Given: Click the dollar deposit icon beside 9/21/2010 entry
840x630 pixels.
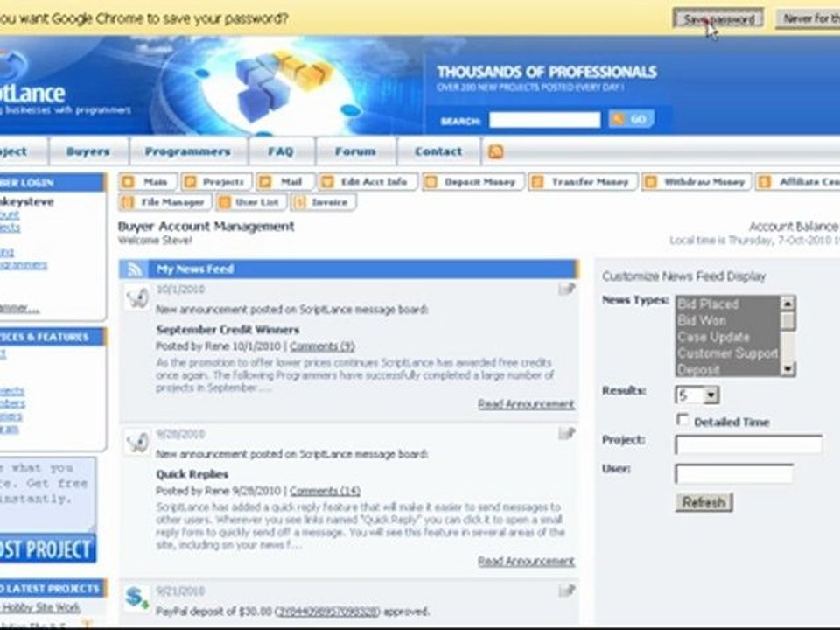Looking at the screenshot, I should point(136,598).
